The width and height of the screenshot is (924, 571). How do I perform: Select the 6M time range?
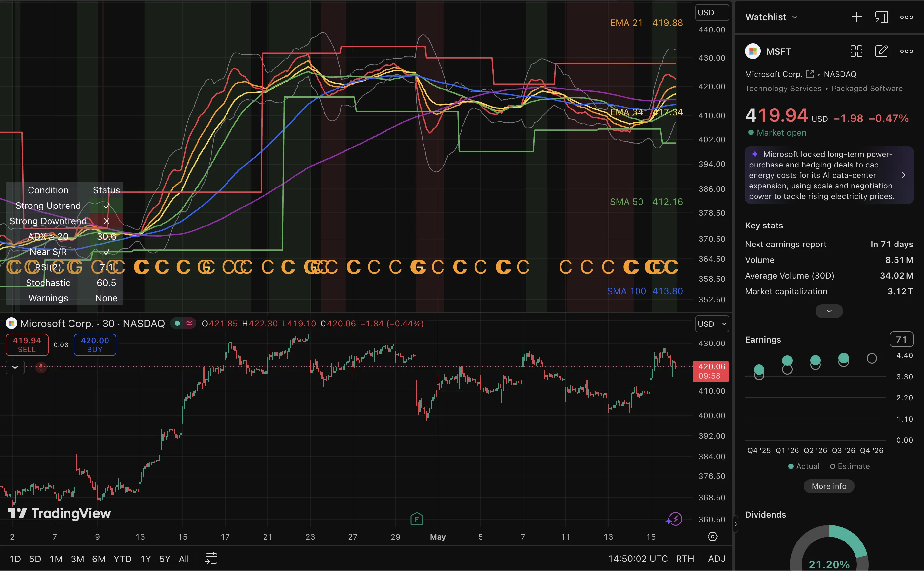pyautogui.click(x=99, y=559)
